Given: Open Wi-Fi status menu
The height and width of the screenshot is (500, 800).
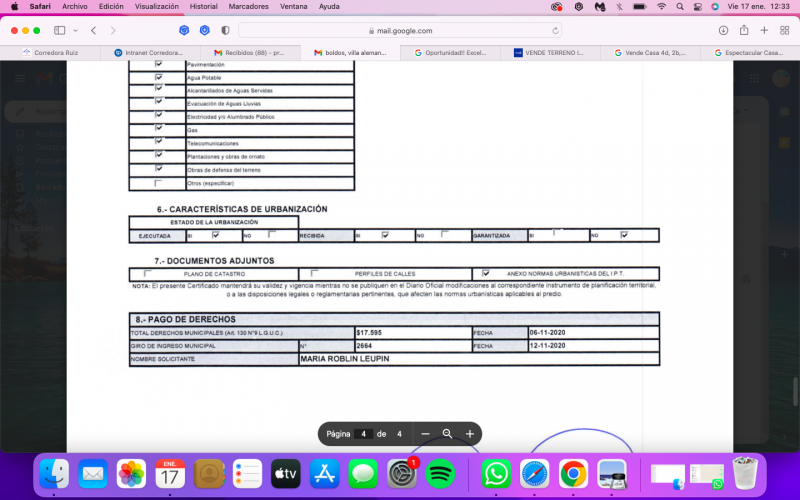Looking at the screenshot, I should coord(661,7).
